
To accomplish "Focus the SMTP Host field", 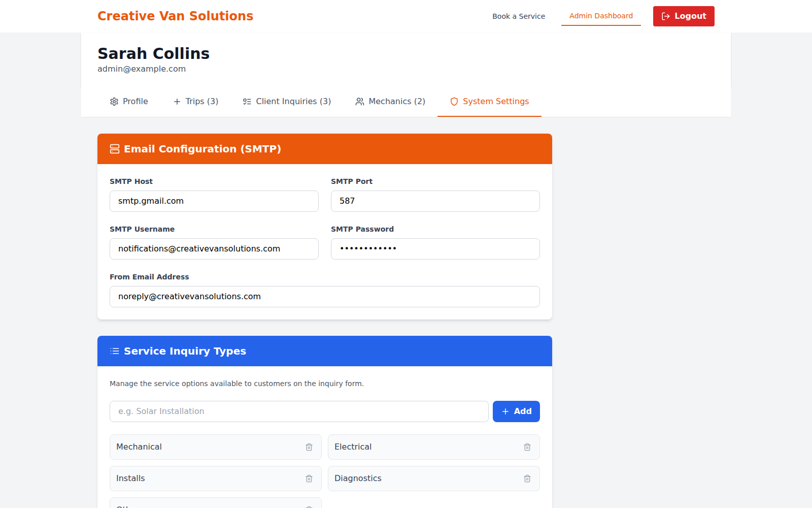I will pos(214,201).
